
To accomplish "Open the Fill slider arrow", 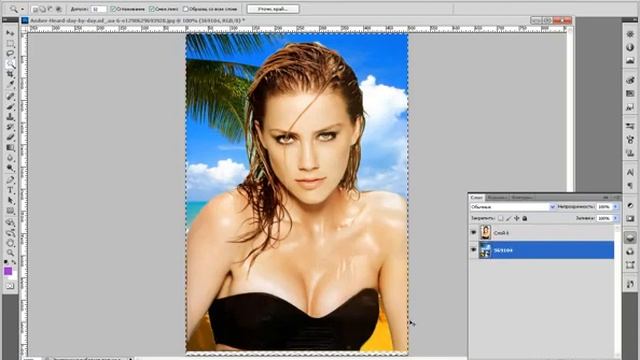I will click(x=615, y=218).
